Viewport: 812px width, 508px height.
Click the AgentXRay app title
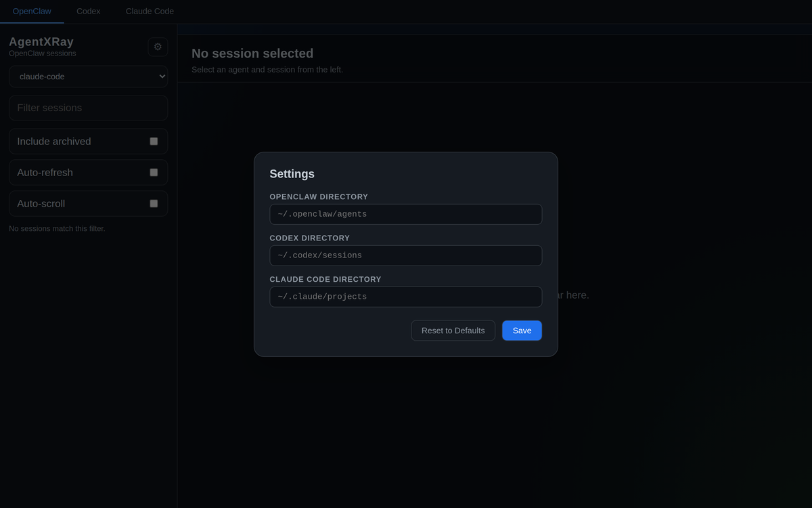pos(41,42)
